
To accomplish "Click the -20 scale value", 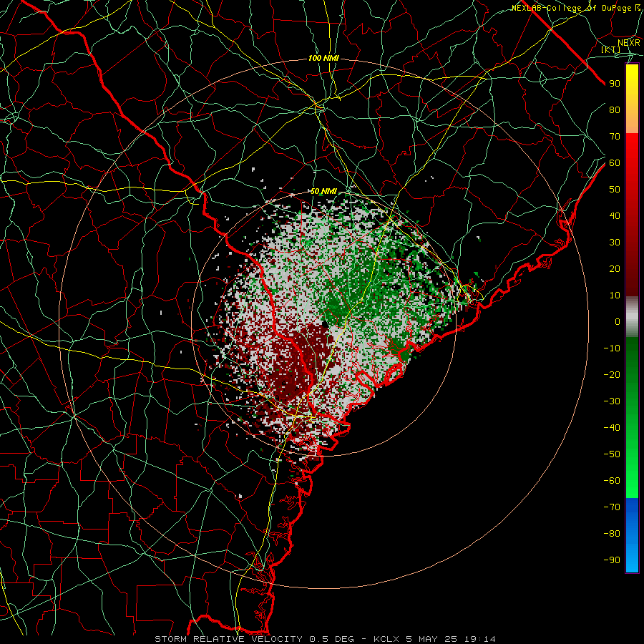I will tap(612, 374).
